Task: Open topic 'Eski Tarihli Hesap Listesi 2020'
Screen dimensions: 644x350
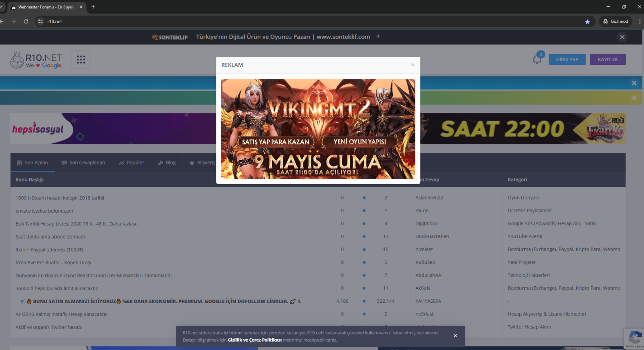Action: point(77,224)
